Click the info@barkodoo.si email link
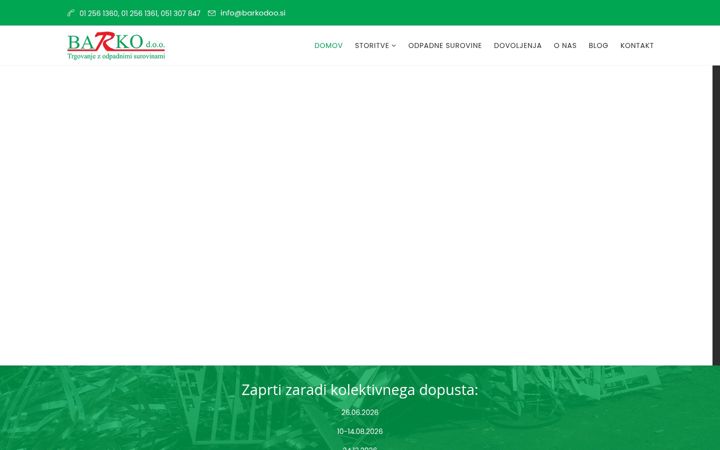 click(x=253, y=13)
